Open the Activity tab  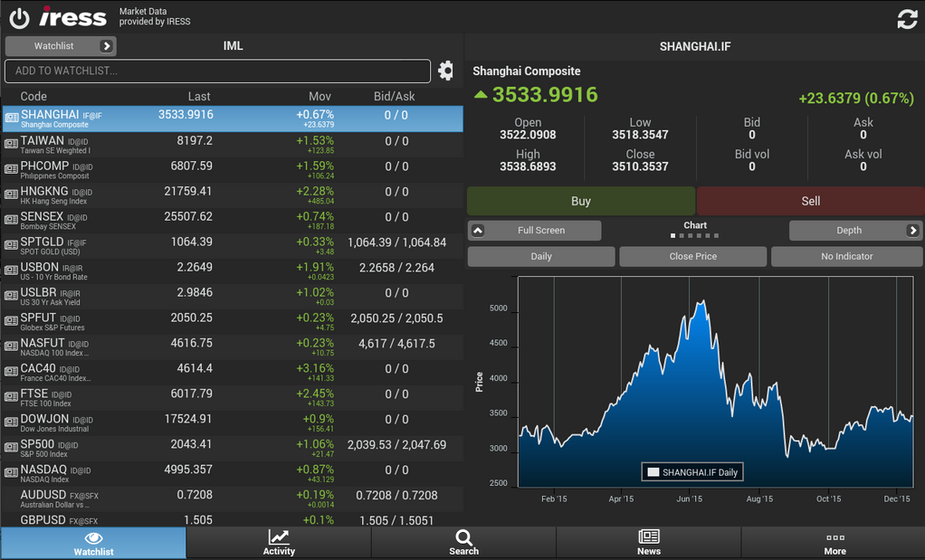[x=279, y=543]
